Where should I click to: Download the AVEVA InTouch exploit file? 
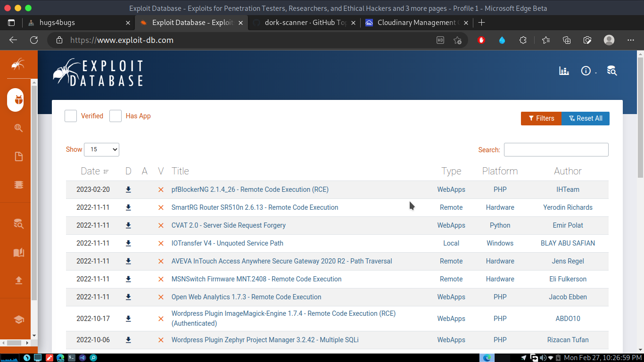tap(128, 261)
